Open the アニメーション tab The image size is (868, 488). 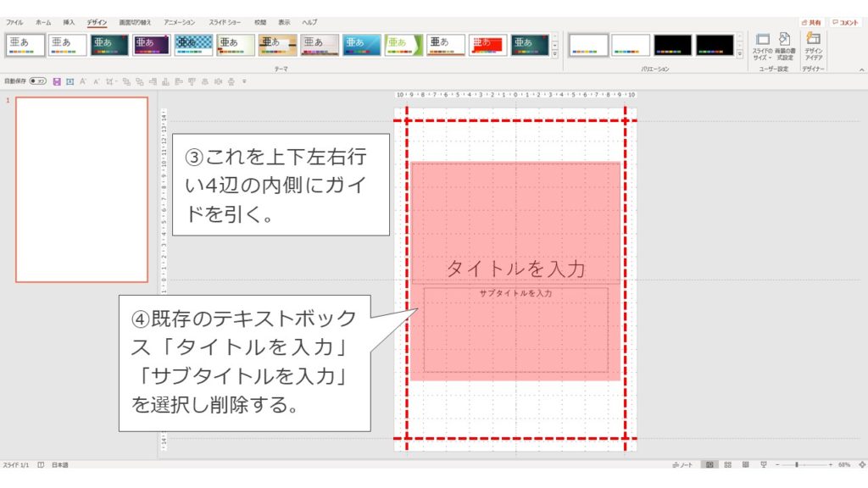180,23
